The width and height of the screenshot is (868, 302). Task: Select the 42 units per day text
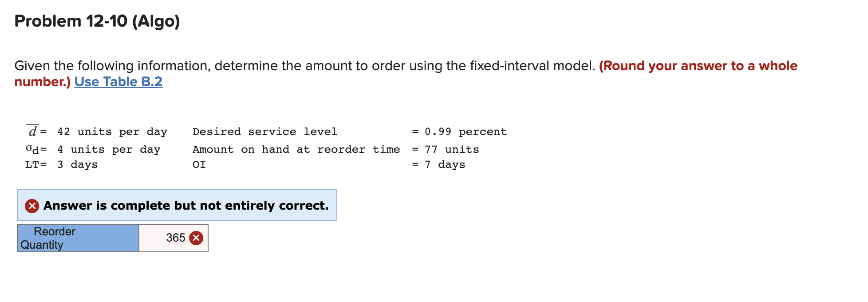[111, 131]
